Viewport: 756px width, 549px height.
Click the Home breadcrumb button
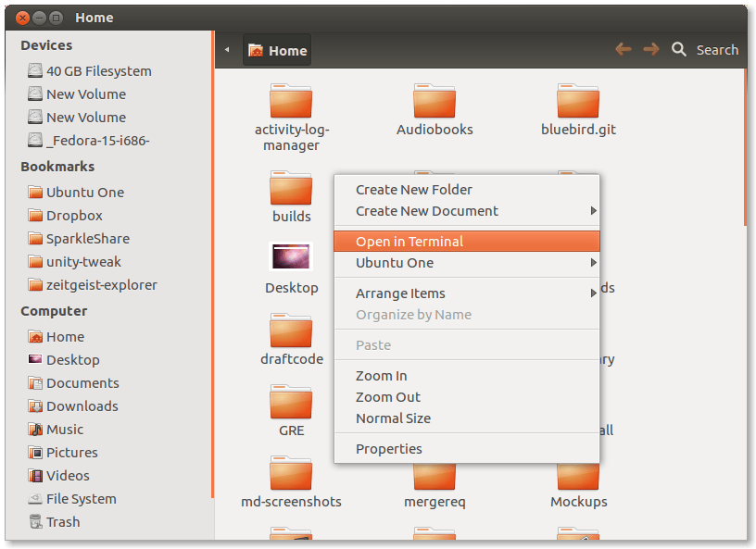(276, 49)
